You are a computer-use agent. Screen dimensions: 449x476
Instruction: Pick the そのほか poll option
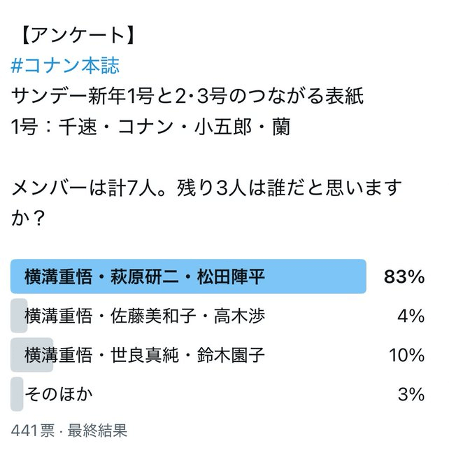(58, 394)
